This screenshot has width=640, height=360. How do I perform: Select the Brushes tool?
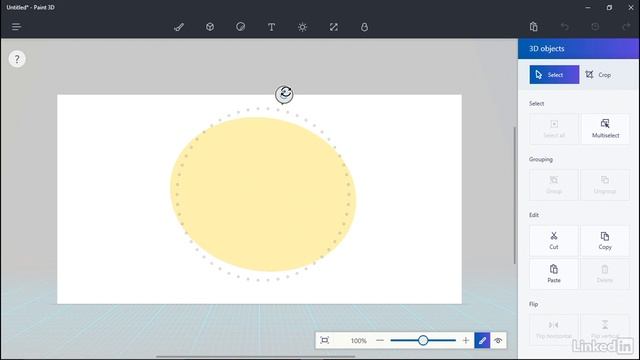click(179, 27)
